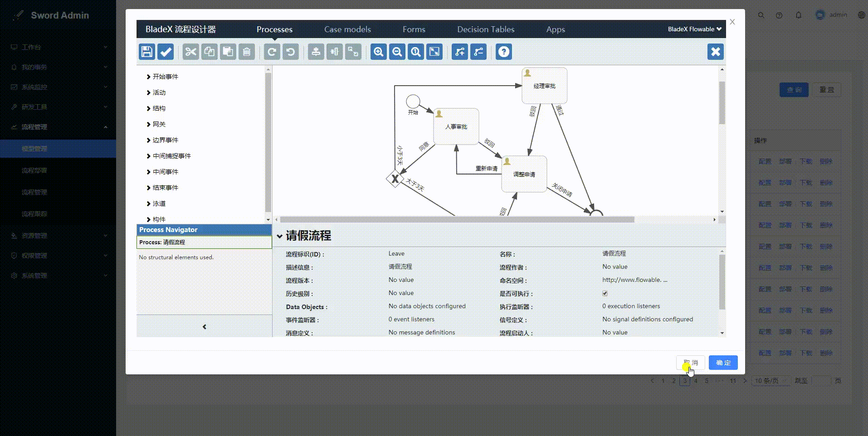Click the 取消 cancel button
This screenshot has width=868, height=436.
pos(691,363)
